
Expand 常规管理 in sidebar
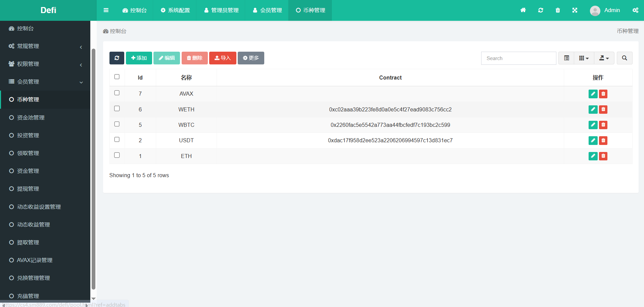tap(45, 46)
